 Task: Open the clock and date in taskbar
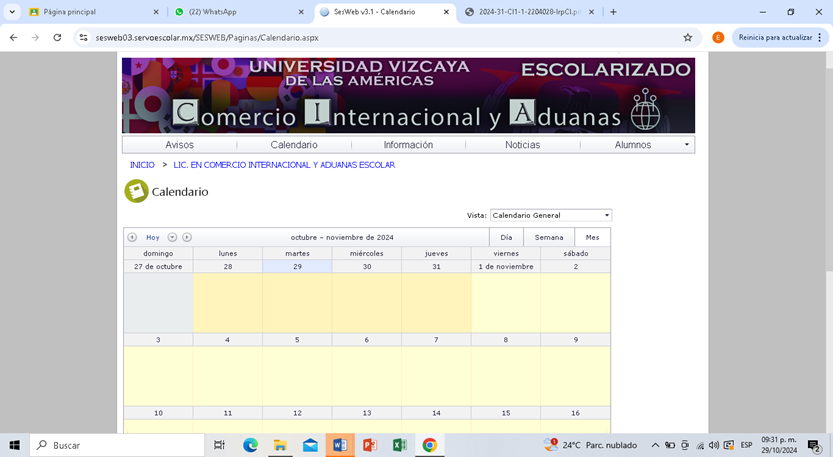[779, 445]
